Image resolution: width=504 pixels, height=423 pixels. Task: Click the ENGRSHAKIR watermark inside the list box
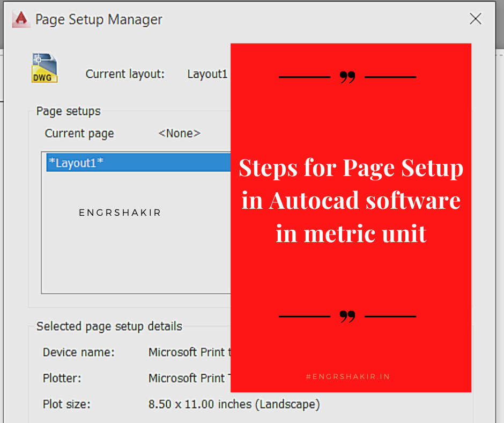(x=120, y=213)
